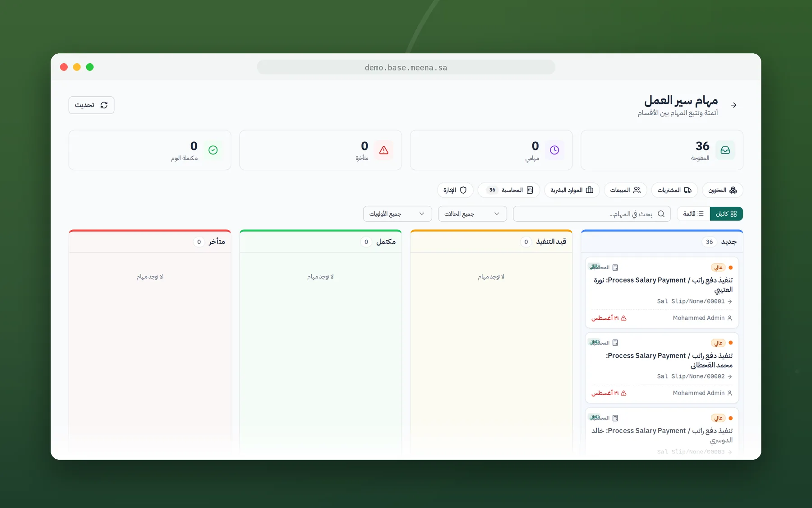
Task: Click the subtitle أتمتة وتتبع المهام بين الأقسام
Action: coord(678,113)
